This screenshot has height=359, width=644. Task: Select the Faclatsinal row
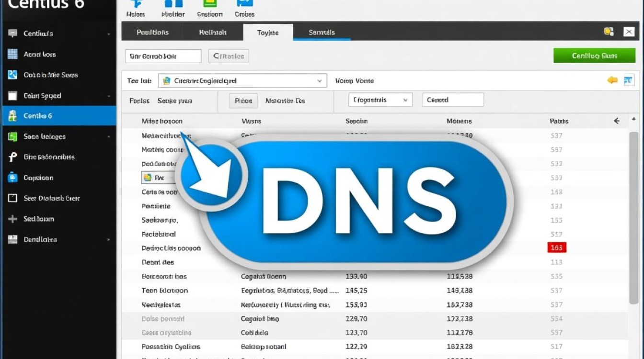[376, 234]
